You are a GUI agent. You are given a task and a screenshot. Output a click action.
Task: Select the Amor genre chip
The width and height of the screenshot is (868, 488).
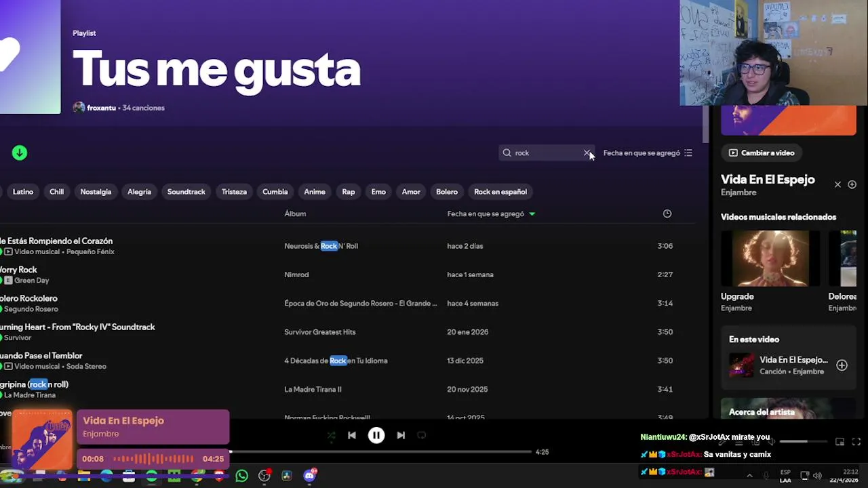411,192
